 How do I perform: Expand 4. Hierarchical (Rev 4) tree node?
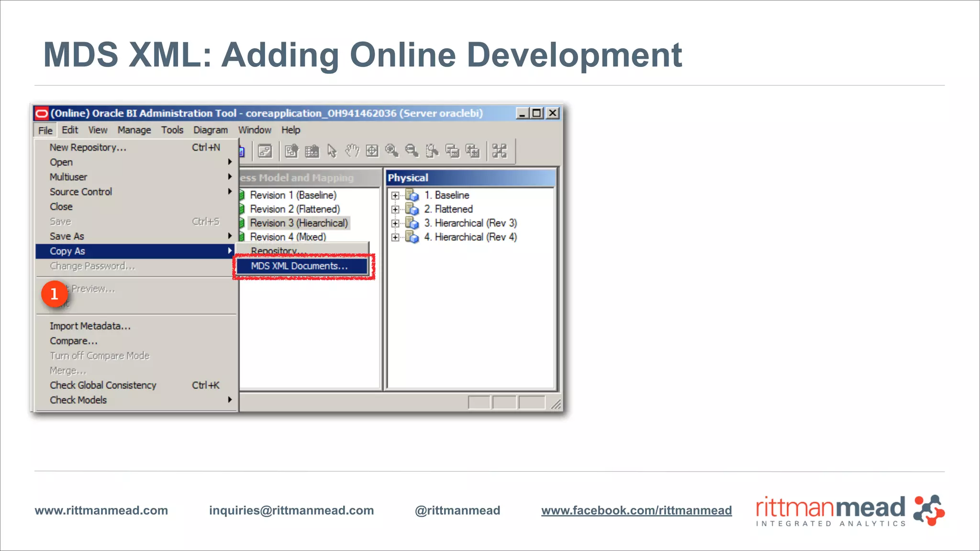pos(395,237)
